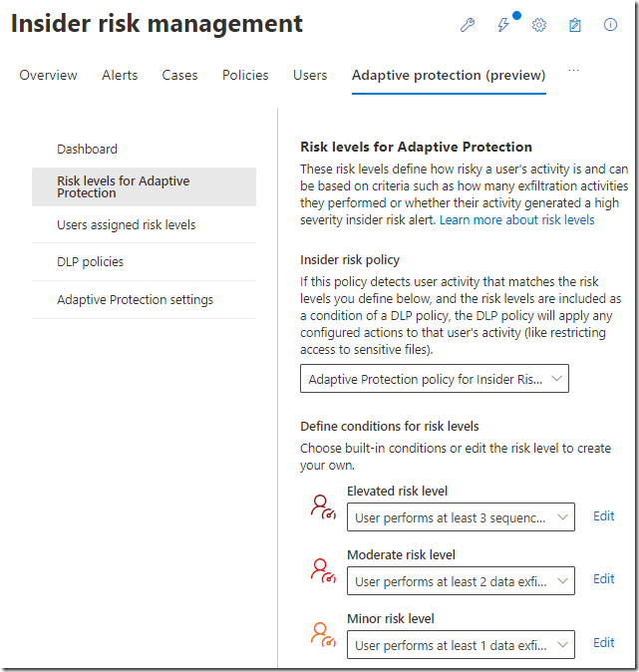Open the Moderate risk level condition dropdown
Image resolution: width=639 pixels, height=672 pixels.
click(x=461, y=580)
